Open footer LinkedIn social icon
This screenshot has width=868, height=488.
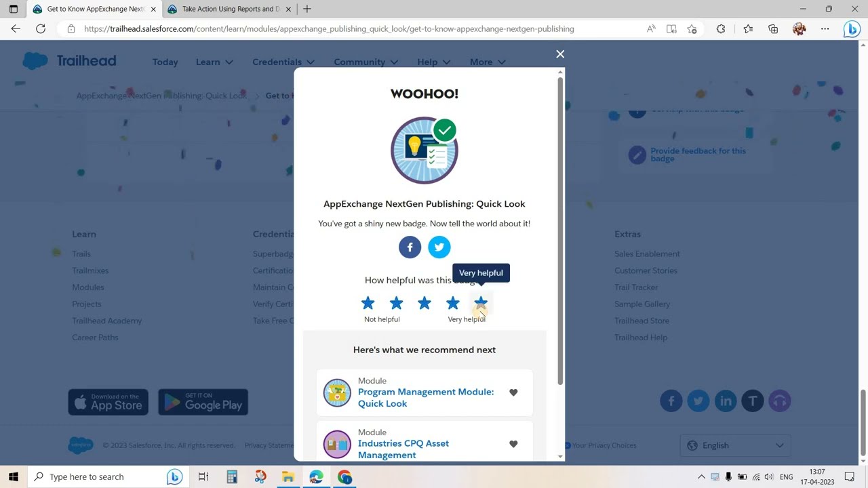[726, 401]
